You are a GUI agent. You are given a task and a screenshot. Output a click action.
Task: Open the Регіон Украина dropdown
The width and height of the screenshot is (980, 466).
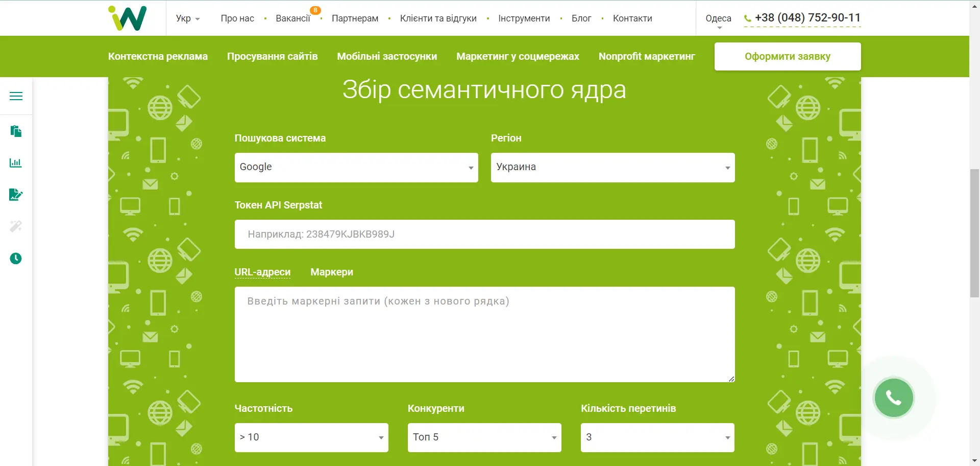[x=613, y=168]
